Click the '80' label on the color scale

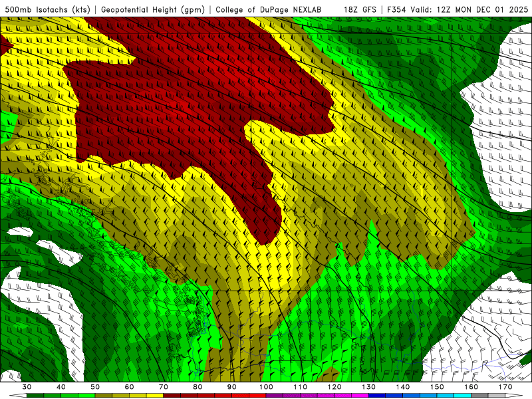pyautogui.click(x=198, y=387)
